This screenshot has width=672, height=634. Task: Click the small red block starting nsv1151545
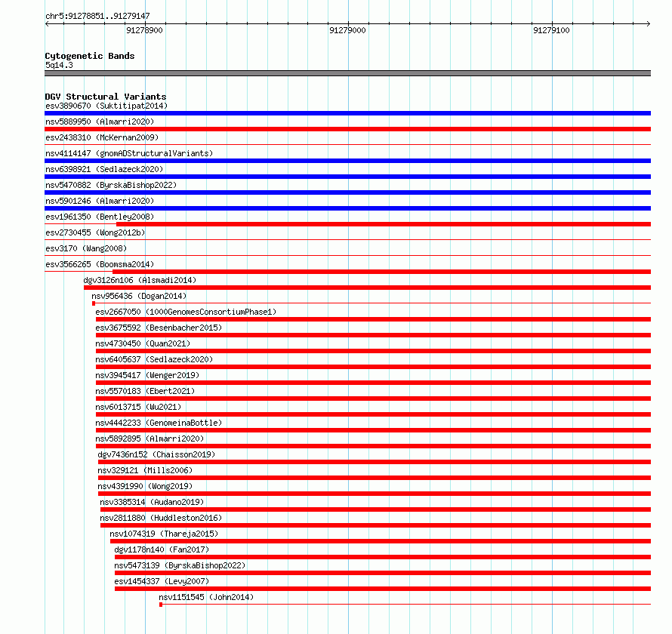coord(161,605)
